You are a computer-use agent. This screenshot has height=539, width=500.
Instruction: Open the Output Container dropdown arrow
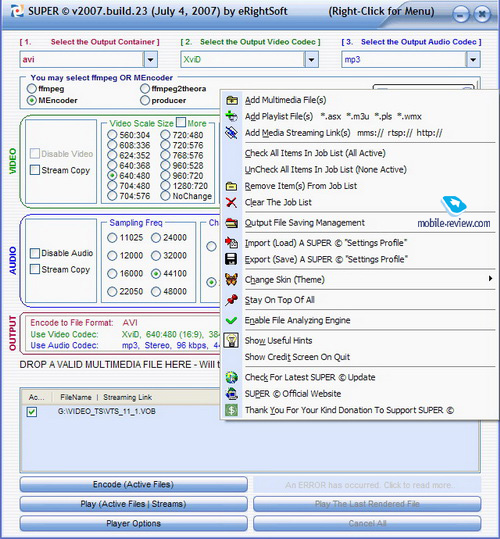point(151,59)
